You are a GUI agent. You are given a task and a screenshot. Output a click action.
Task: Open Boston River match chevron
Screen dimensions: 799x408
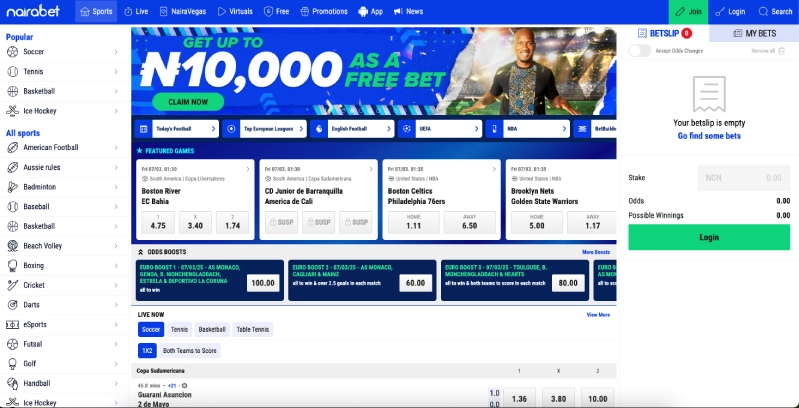[248, 169]
